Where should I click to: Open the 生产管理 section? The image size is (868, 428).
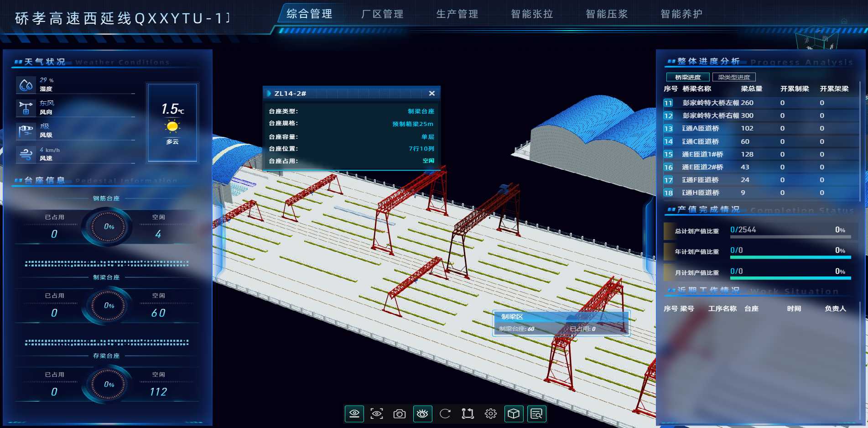pos(457,14)
